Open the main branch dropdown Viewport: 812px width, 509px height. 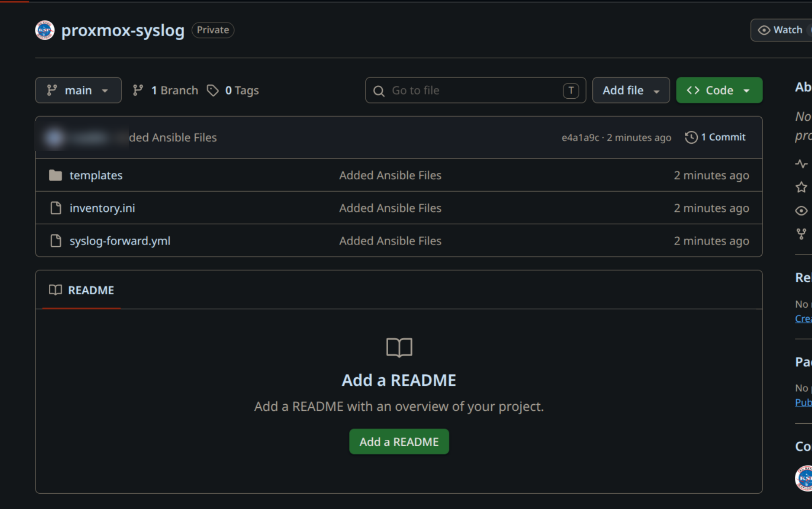pyautogui.click(x=78, y=90)
